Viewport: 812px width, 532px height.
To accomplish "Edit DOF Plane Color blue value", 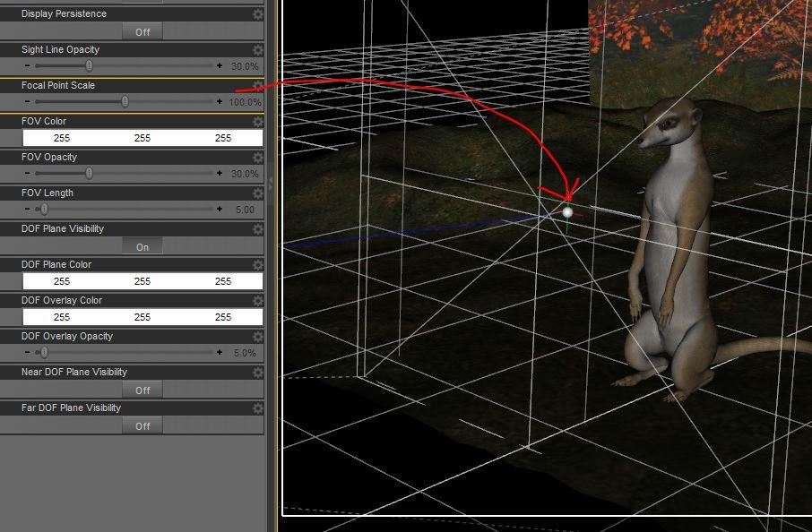I will pos(223,281).
